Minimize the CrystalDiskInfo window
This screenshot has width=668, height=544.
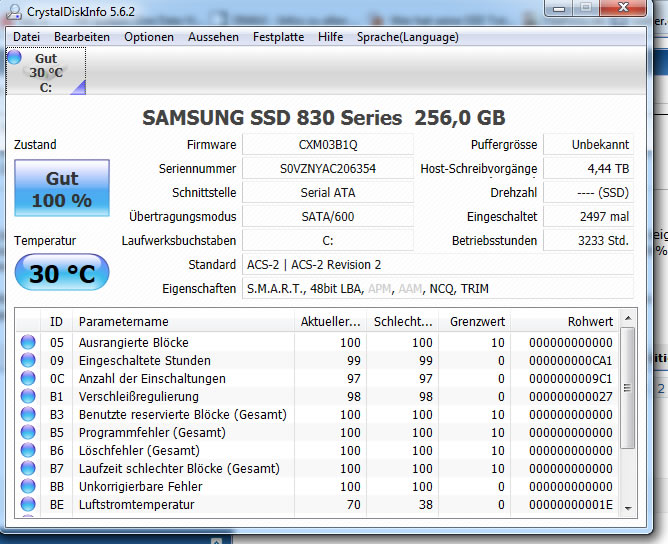click(559, 8)
